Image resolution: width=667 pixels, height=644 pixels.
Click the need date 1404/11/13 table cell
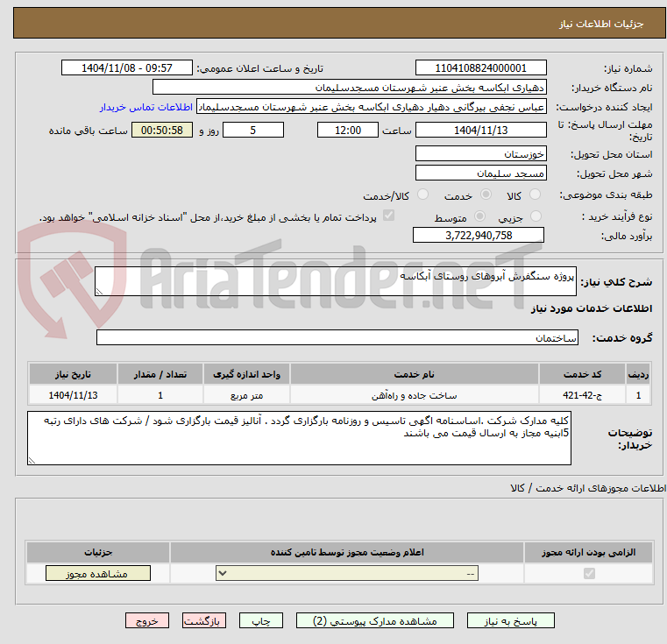pos(73,395)
